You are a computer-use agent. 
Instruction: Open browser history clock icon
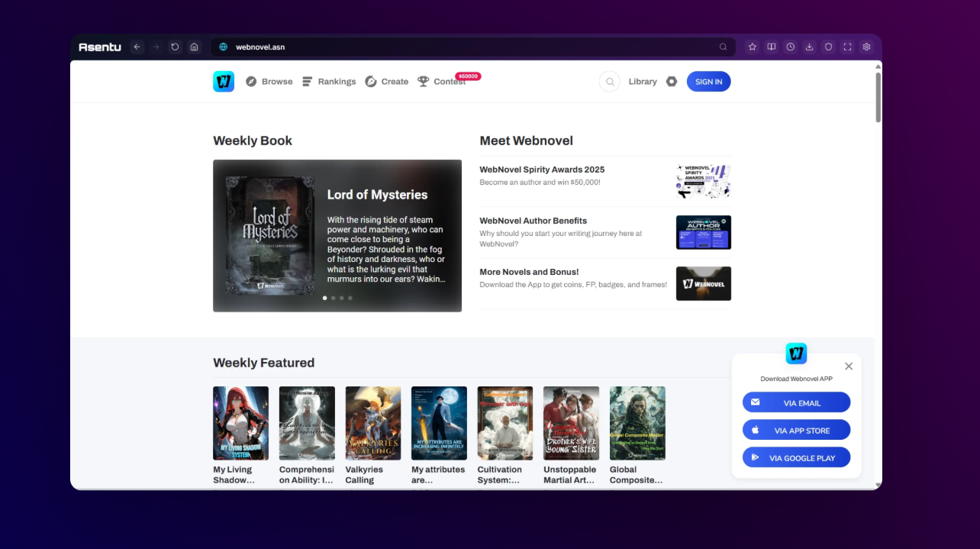(790, 47)
